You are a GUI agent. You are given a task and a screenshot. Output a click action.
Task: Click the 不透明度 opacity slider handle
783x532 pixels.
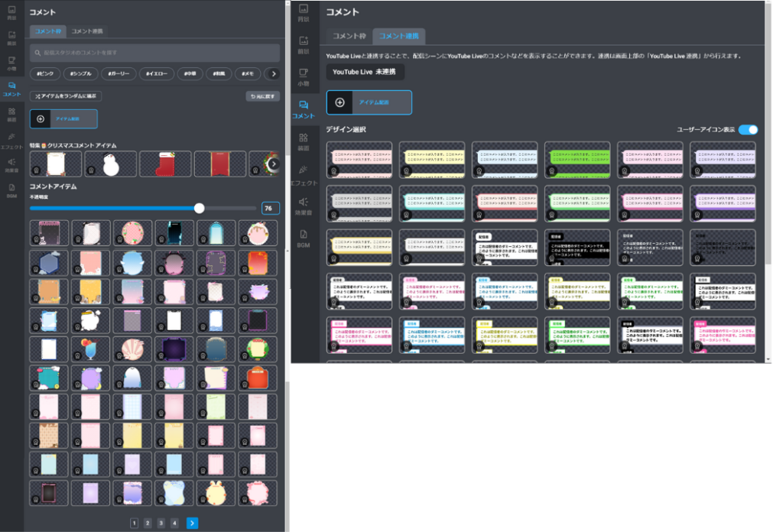[x=200, y=208]
